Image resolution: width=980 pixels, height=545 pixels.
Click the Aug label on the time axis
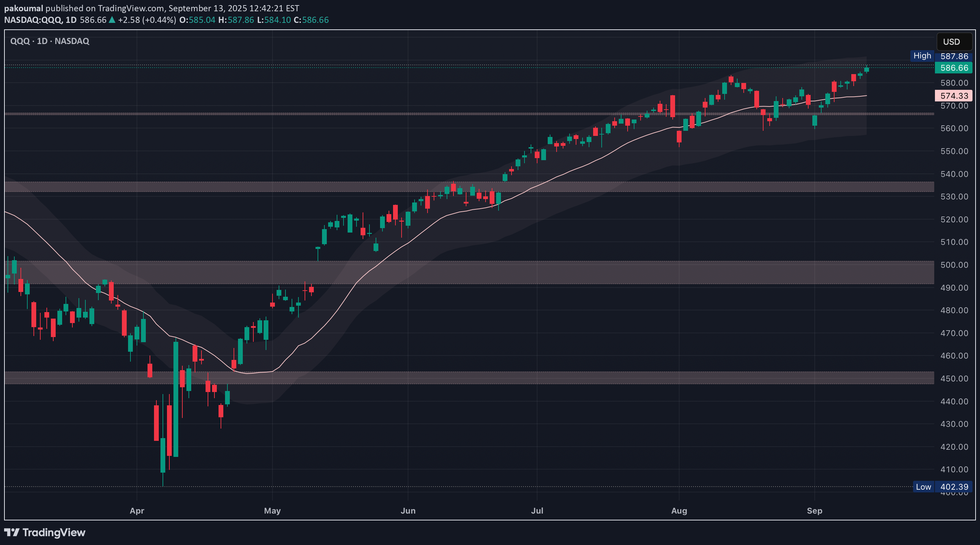click(x=679, y=511)
